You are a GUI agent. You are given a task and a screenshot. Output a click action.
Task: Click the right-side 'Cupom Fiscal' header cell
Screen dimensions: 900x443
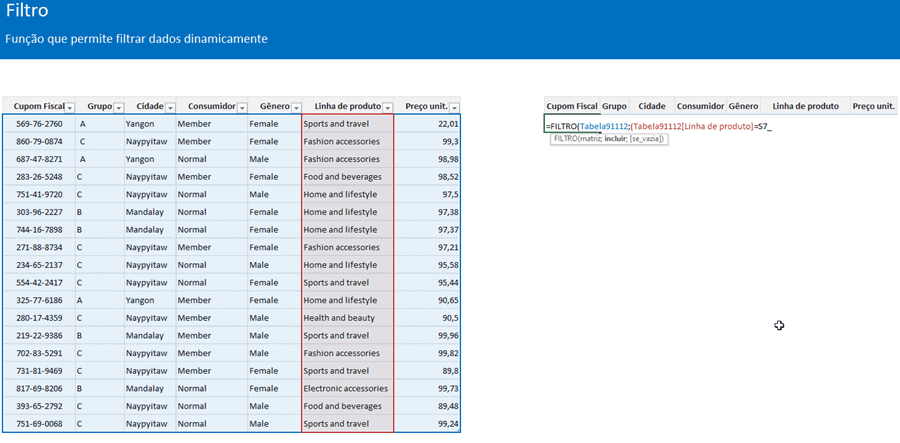pyautogui.click(x=572, y=105)
